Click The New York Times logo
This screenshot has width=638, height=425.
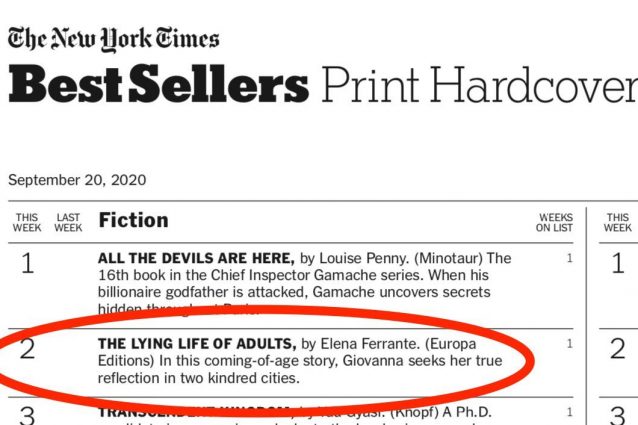[x=113, y=39]
